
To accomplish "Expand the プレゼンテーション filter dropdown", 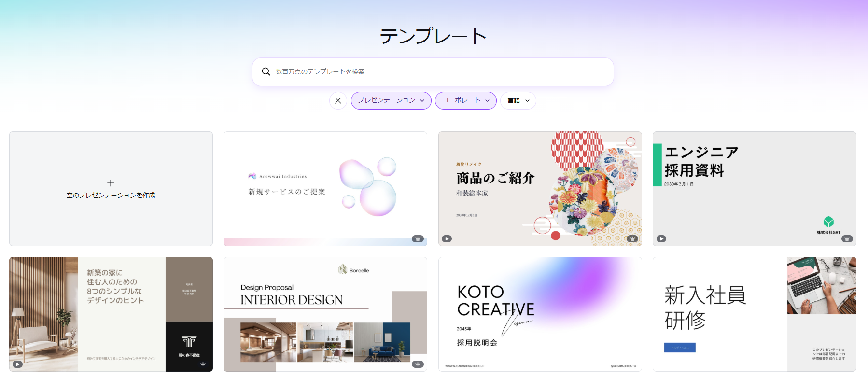I will tap(391, 100).
